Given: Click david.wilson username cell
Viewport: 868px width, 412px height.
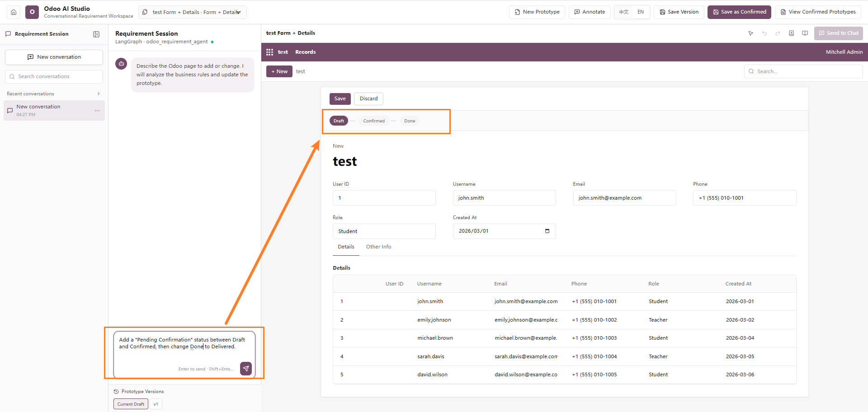Looking at the screenshot, I should [x=433, y=375].
